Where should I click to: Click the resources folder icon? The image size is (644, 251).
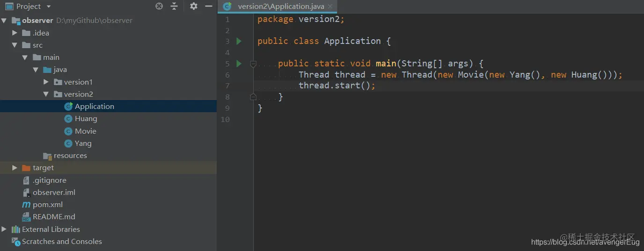click(47, 156)
